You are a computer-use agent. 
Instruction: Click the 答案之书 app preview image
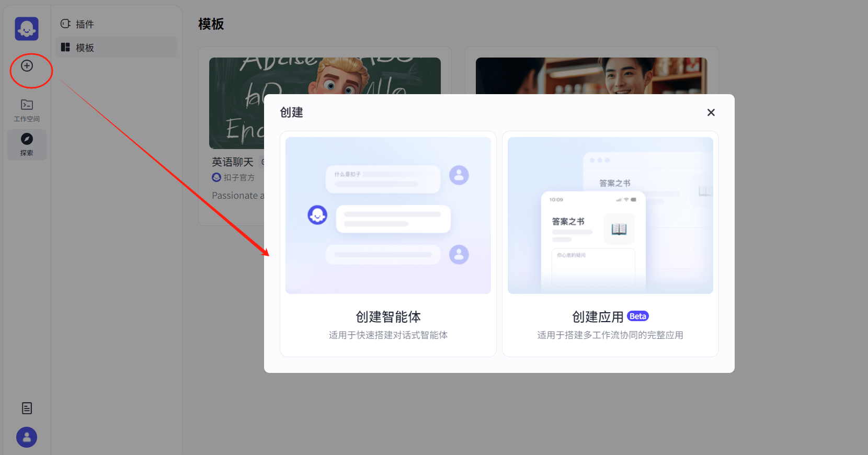[610, 215]
